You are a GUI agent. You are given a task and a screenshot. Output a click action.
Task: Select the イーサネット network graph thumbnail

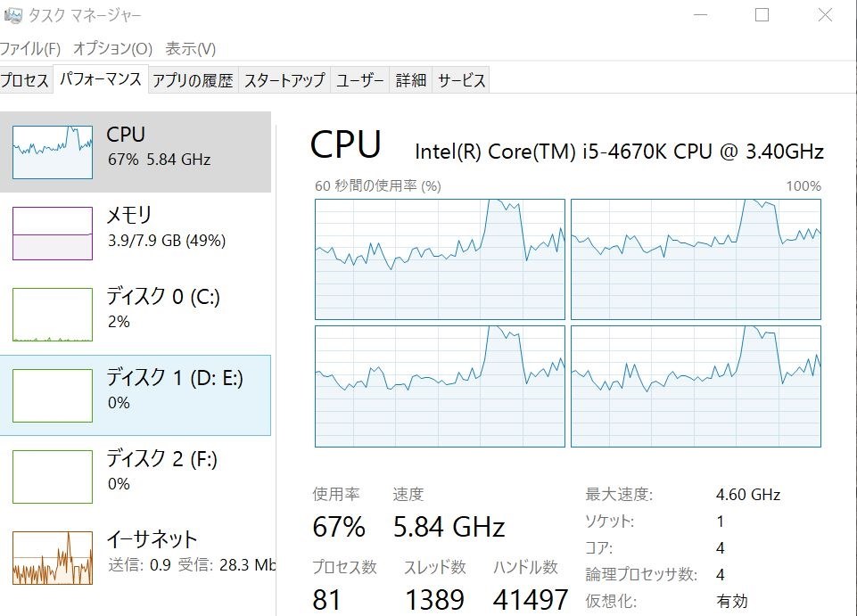[53, 557]
